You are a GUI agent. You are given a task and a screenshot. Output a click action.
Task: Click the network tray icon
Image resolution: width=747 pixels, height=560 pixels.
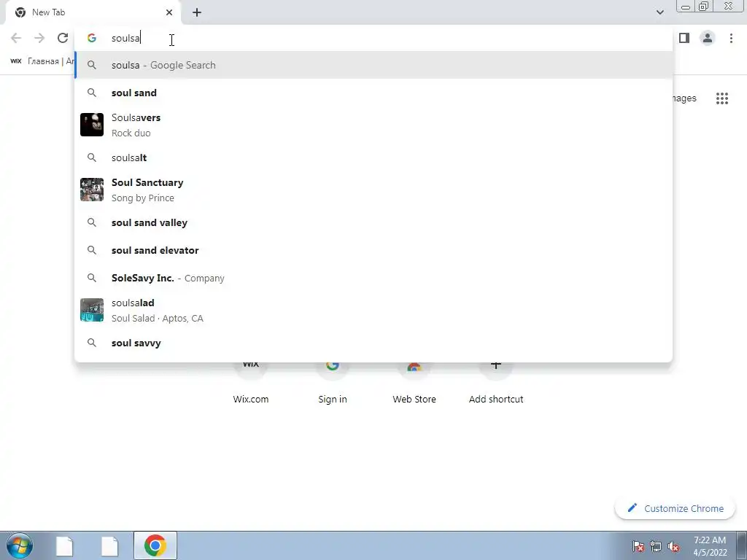(x=656, y=546)
